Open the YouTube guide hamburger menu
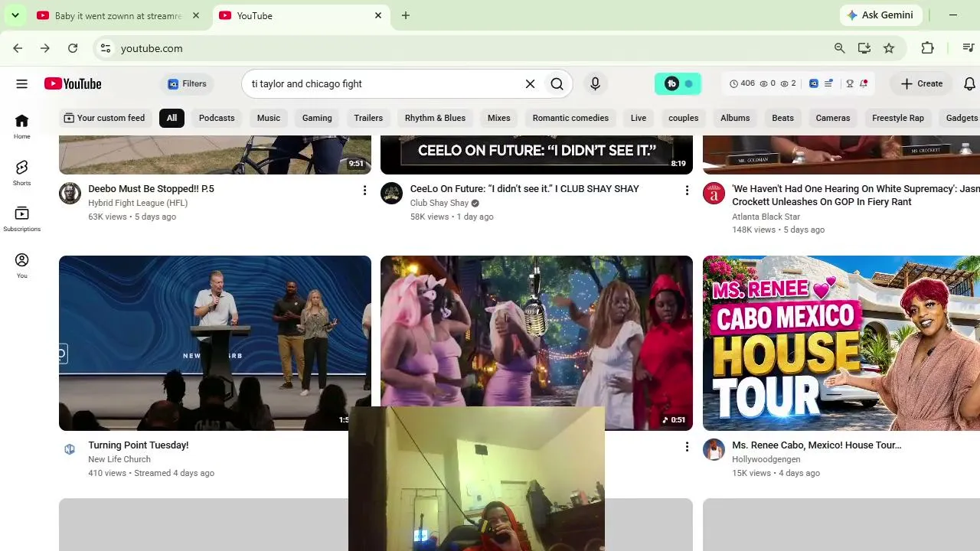The image size is (980, 551). [21, 84]
